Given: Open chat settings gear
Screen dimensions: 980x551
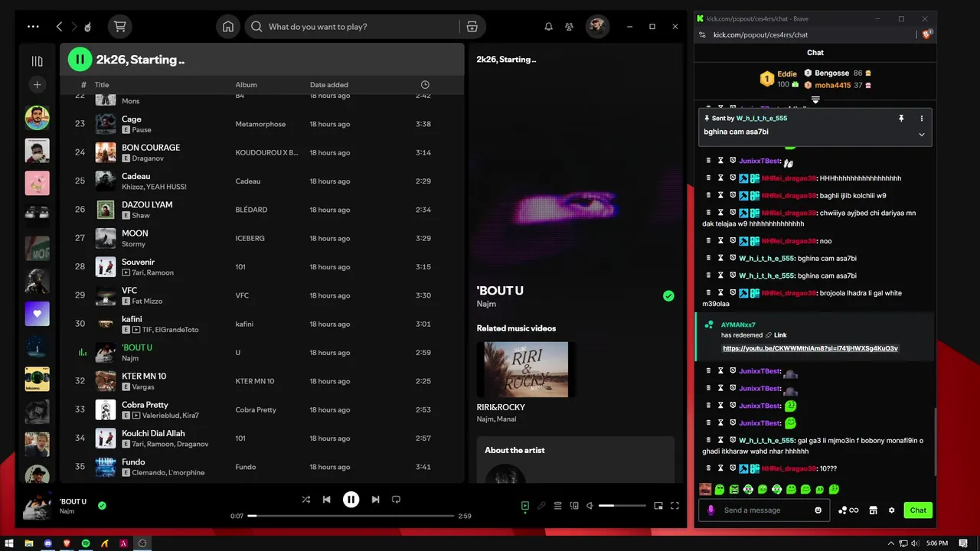Looking at the screenshot, I should point(891,510).
